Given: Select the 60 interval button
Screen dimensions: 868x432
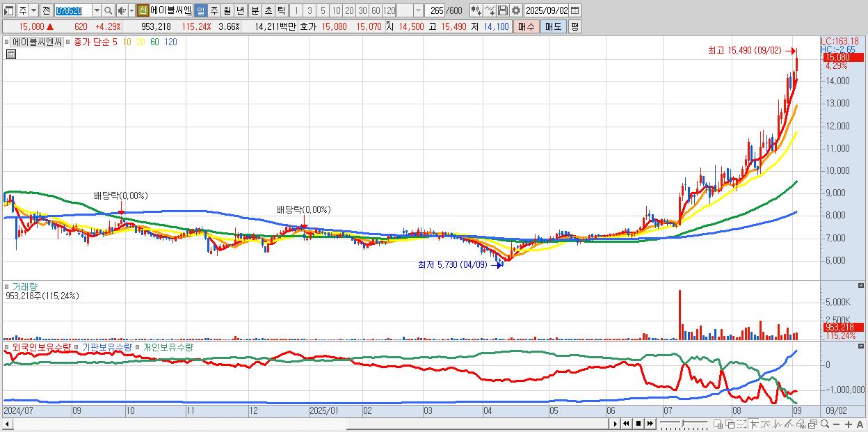Looking at the screenshot, I should (376, 10).
